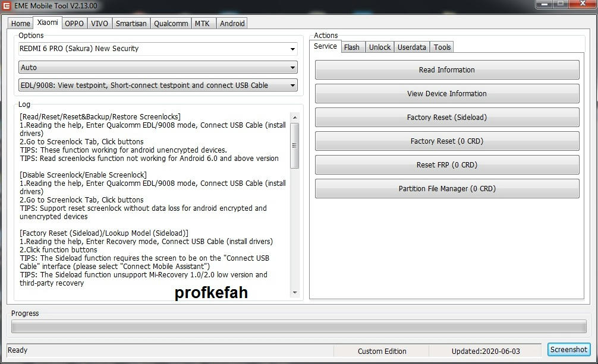The image size is (598, 364).
Task: Click Reset FRP (0 CRD) button
Action: 447,164
